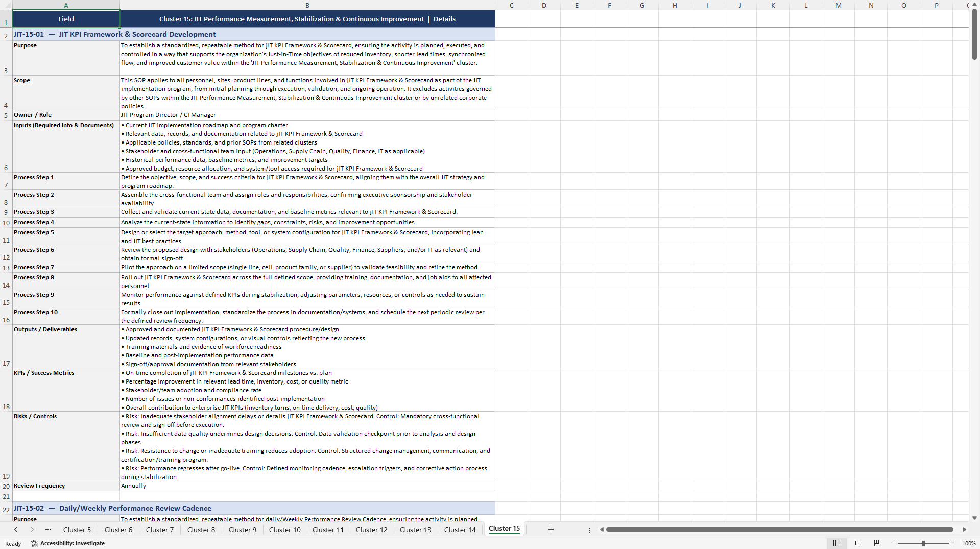Click the 'Field' header cell
The image size is (980, 549).
66,19
